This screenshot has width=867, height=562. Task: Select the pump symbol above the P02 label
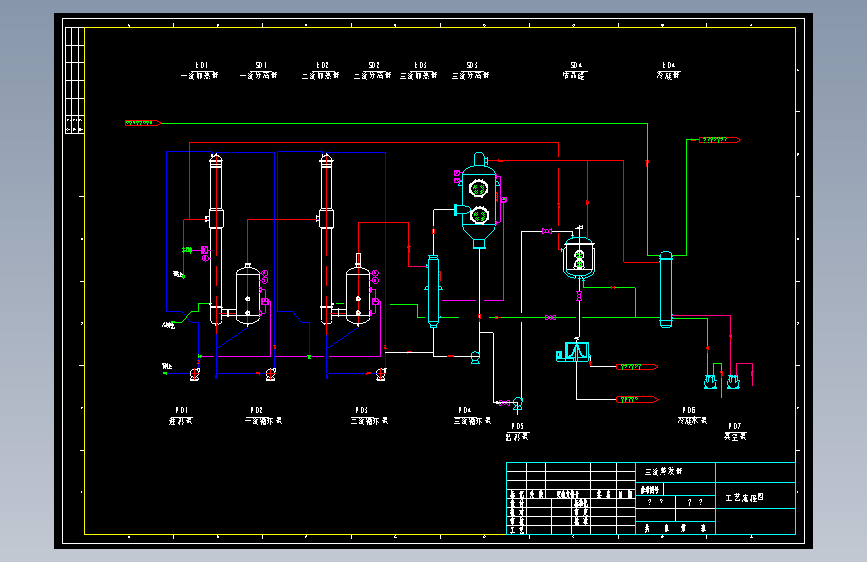(270, 374)
